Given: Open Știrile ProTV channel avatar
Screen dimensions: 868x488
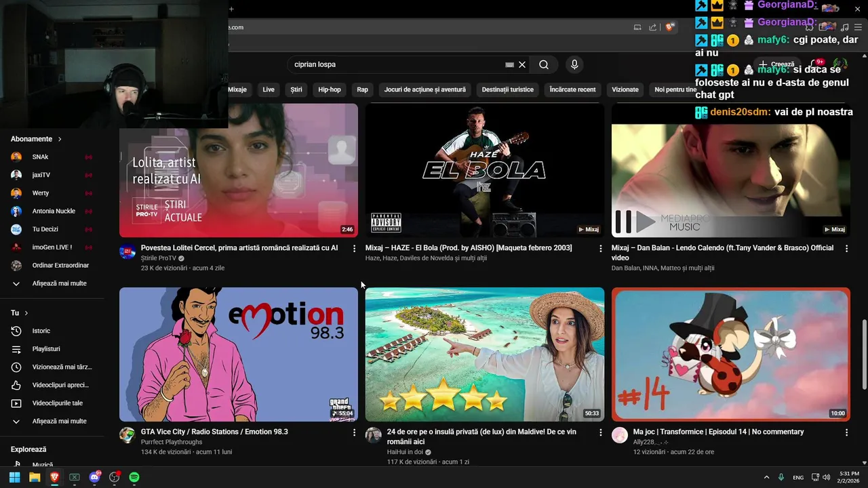Looking at the screenshot, I should tap(127, 251).
